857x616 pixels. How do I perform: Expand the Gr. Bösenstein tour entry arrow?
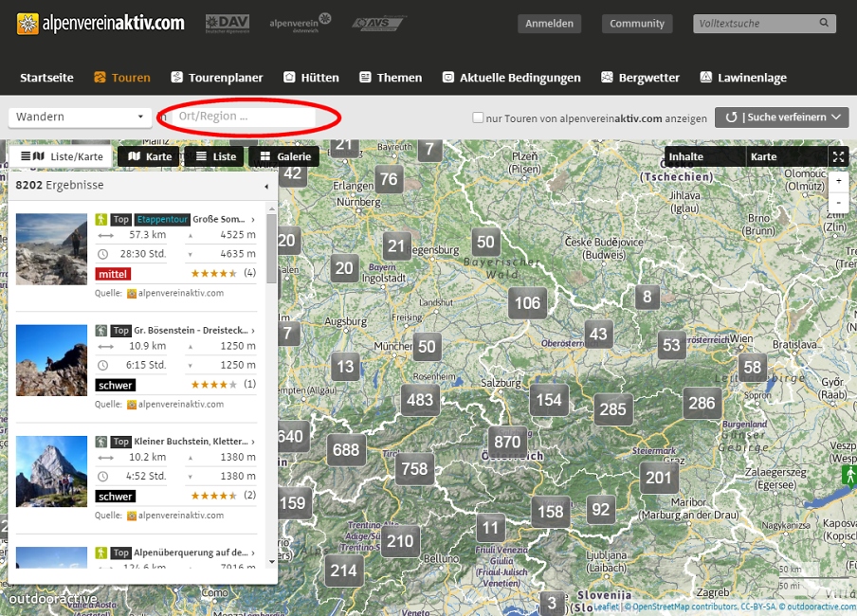[252, 331]
